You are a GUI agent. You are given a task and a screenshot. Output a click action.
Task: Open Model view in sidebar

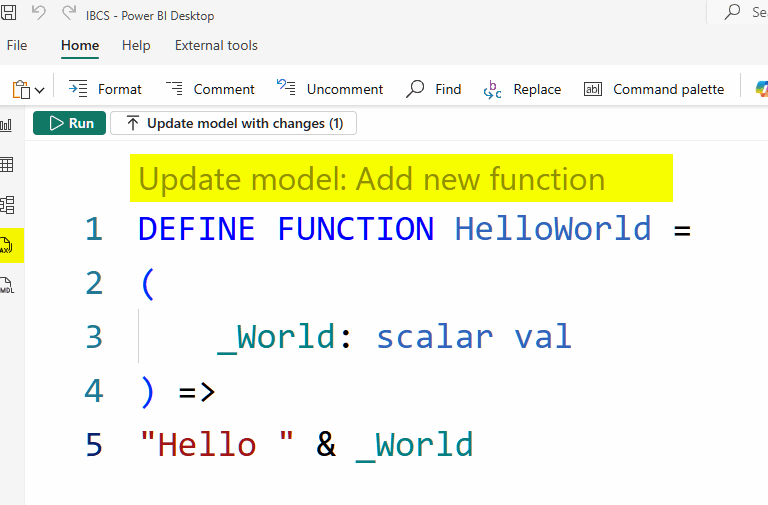7,205
